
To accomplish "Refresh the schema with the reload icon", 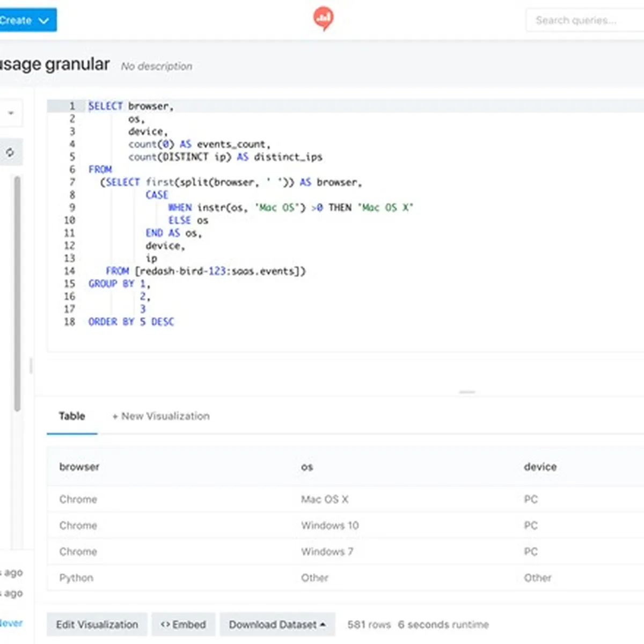I will point(10,152).
